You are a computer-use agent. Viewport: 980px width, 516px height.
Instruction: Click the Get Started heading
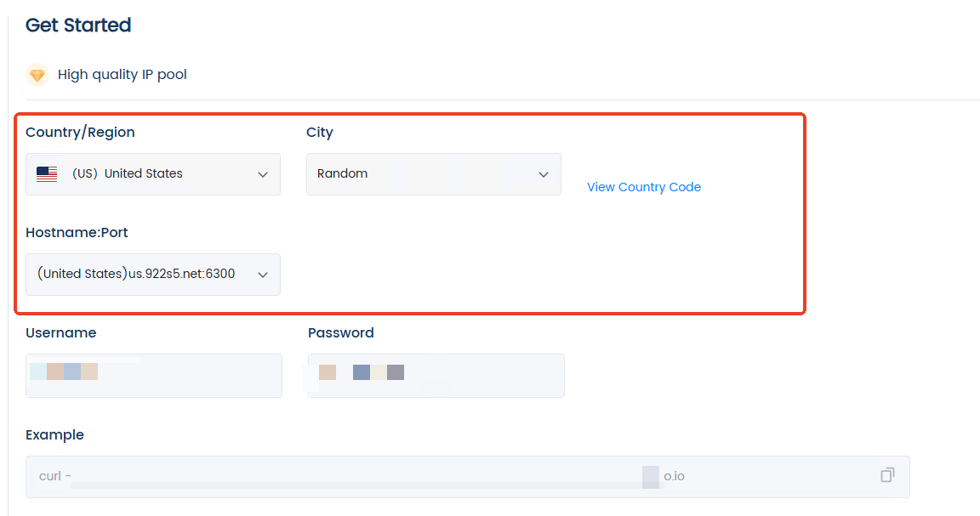pyautogui.click(x=78, y=26)
